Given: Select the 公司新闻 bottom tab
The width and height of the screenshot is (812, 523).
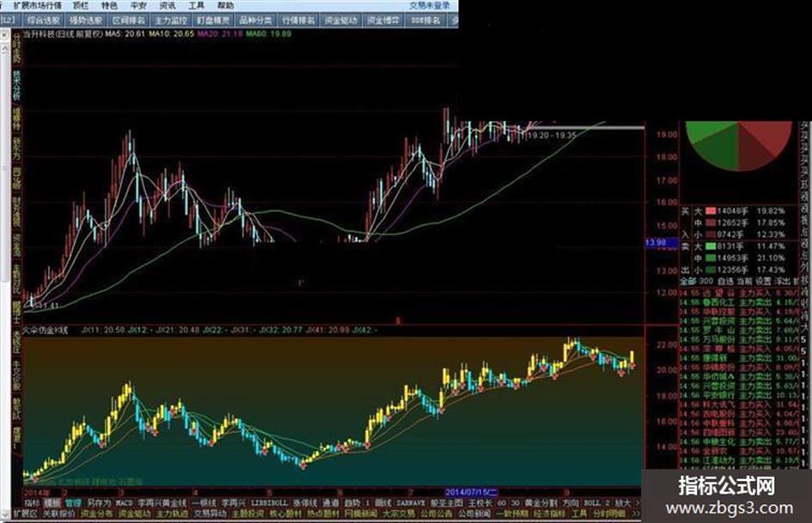Looking at the screenshot, I should pyautogui.click(x=475, y=514).
